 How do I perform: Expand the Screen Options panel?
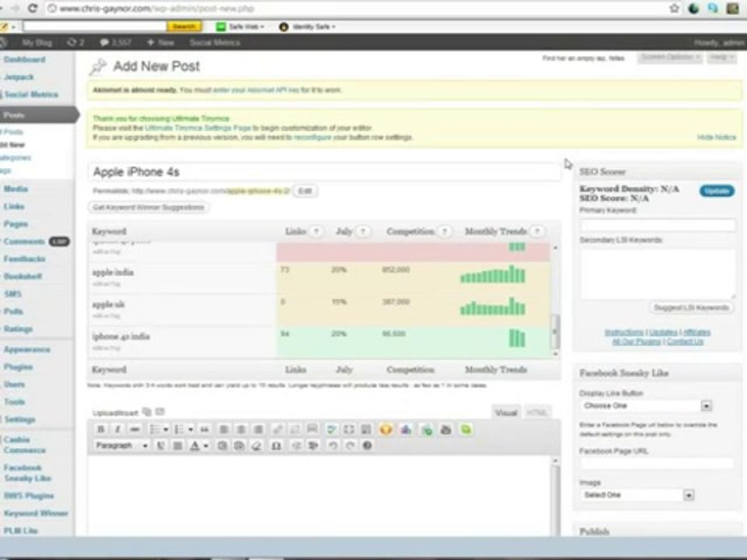[670, 58]
